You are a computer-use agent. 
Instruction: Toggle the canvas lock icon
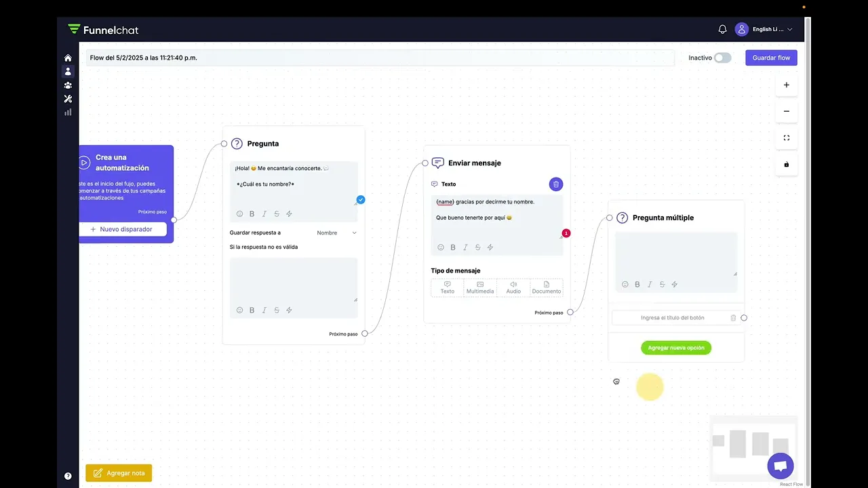click(x=787, y=164)
